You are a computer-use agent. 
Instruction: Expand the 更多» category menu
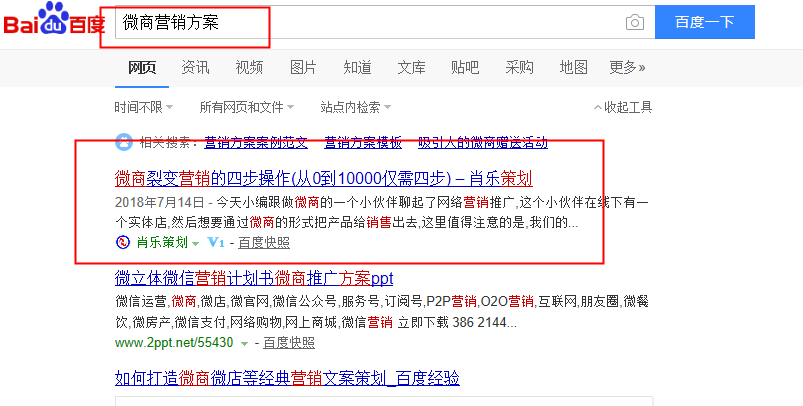point(627,67)
